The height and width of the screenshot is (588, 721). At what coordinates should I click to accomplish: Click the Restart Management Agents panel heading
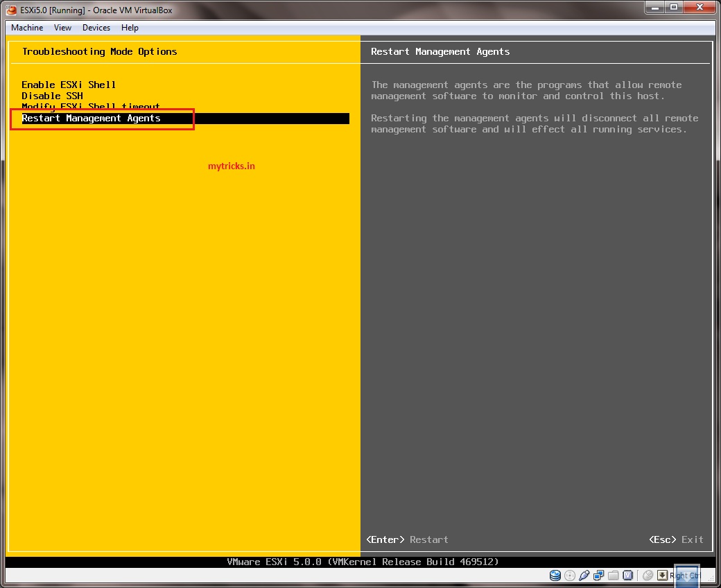pyautogui.click(x=440, y=51)
